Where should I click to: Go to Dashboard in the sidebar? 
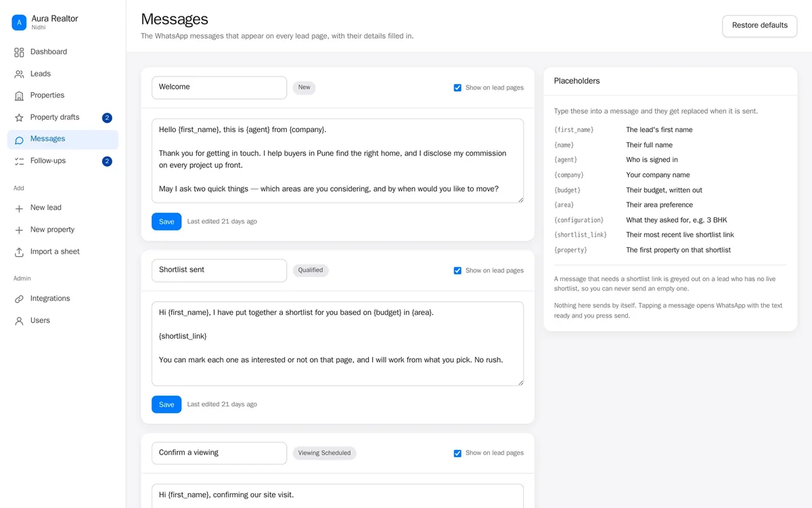pyautogui.click(x=63, y=52)
